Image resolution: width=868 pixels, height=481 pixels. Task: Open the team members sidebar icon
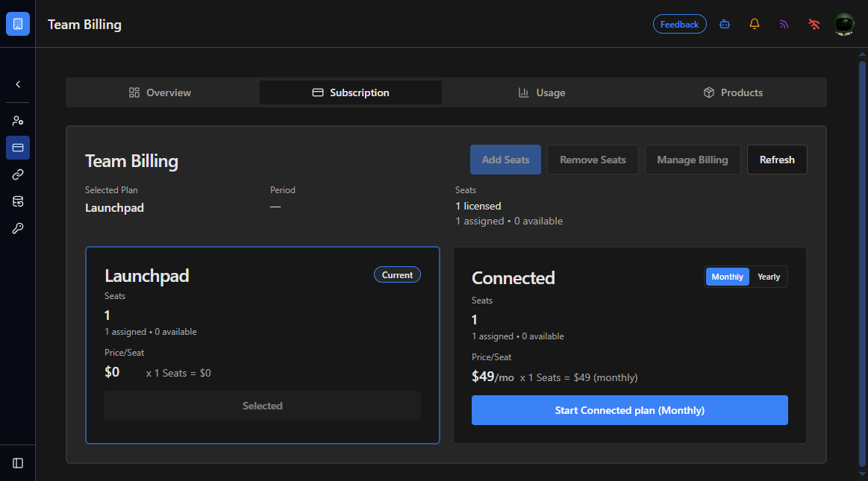click(18, 121)
